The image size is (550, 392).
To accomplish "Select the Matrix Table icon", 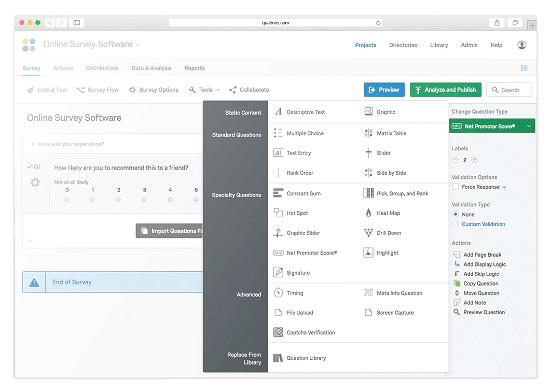I will (368, 133).
